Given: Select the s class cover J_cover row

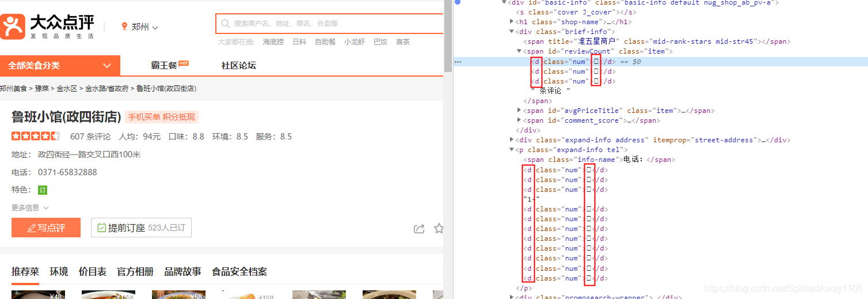Looking at the screenshot, I should [577, 12].
